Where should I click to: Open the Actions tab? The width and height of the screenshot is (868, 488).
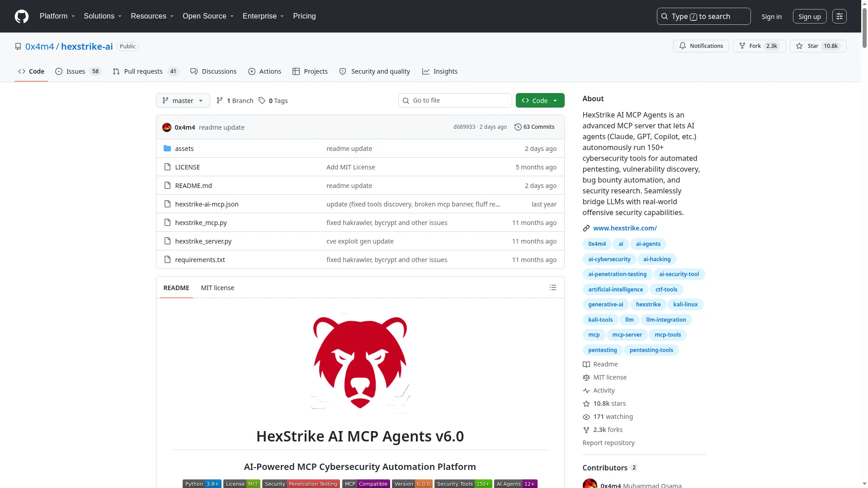(x=264, y=71)
